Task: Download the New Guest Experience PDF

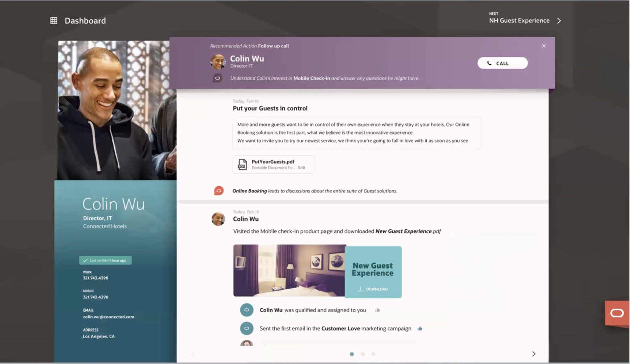Action: pyautogui.click(x=373, y=289)
